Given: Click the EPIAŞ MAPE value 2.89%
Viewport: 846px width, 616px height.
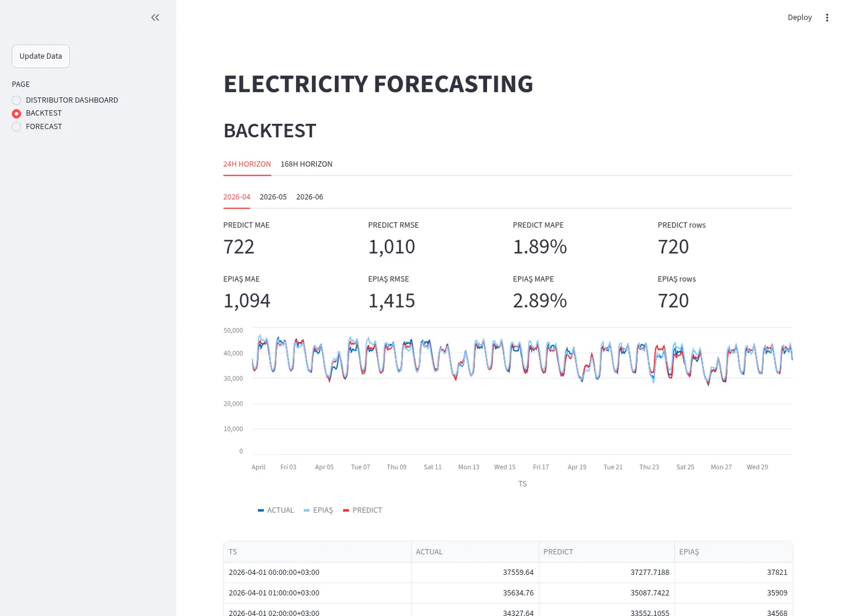Looking at the screenshot, I should pyautogui.click(x=540, y=301).
